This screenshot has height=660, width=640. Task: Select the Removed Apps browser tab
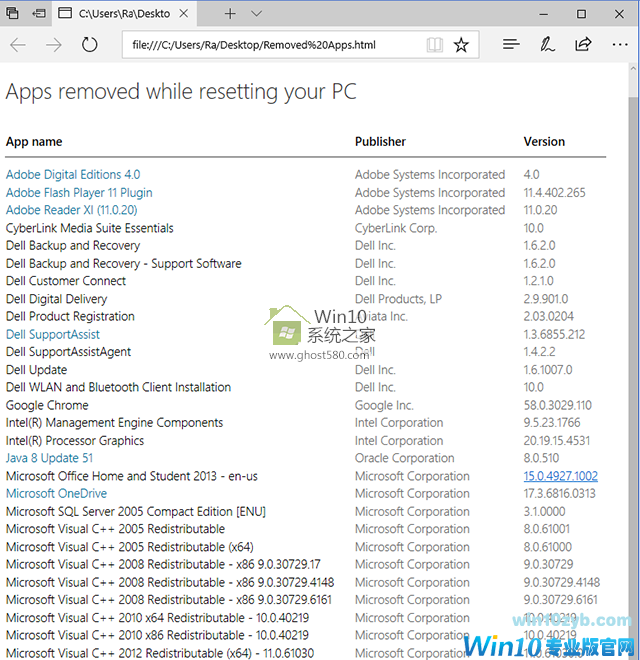120,14
